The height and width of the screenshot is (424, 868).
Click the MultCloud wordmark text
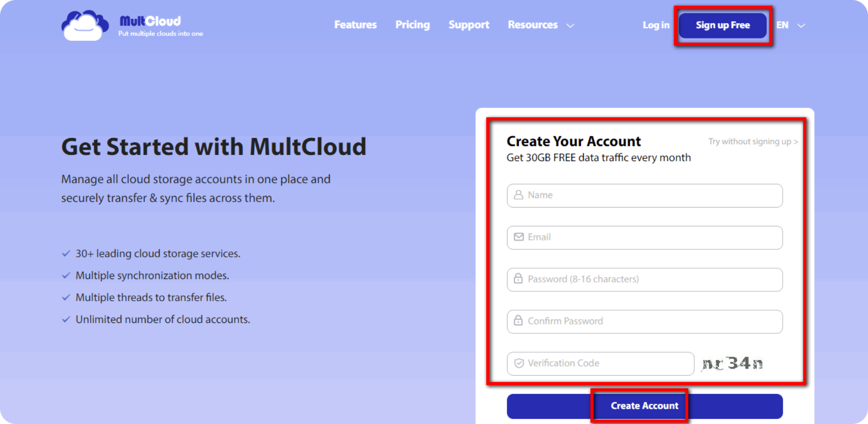(150, 21)
